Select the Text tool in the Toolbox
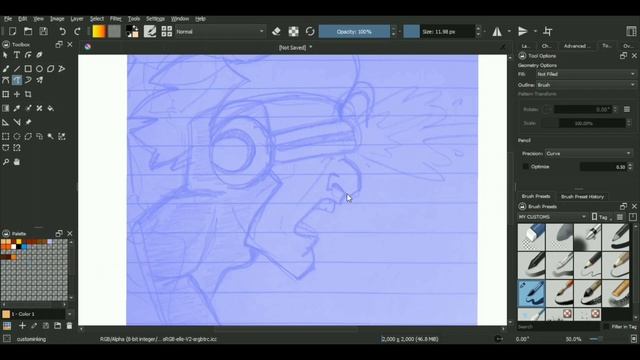Screen dimensions: 640x360 coord(17,55)
